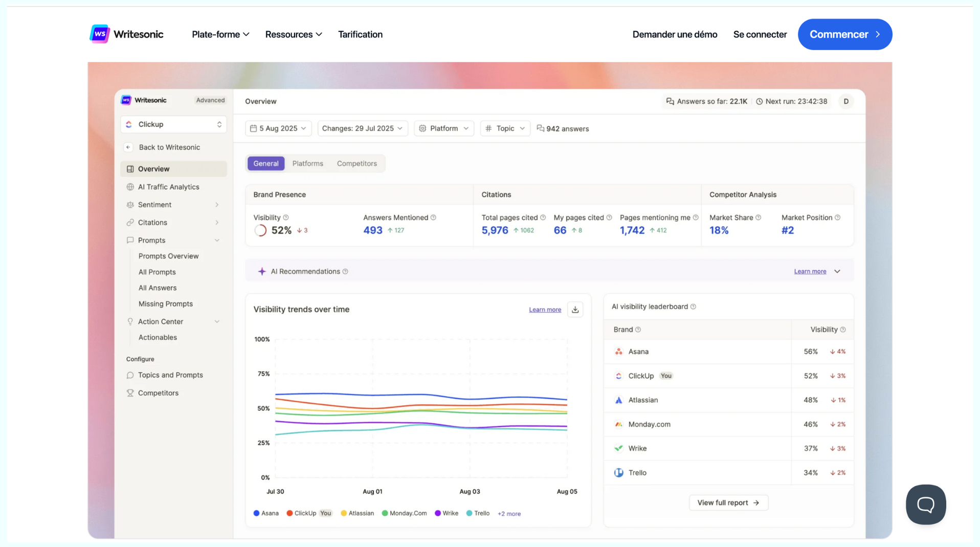Toggle the Trello series in chart legend
This screenshot has width=980, height=547.
pyautogui.click(x=478, y=513)
